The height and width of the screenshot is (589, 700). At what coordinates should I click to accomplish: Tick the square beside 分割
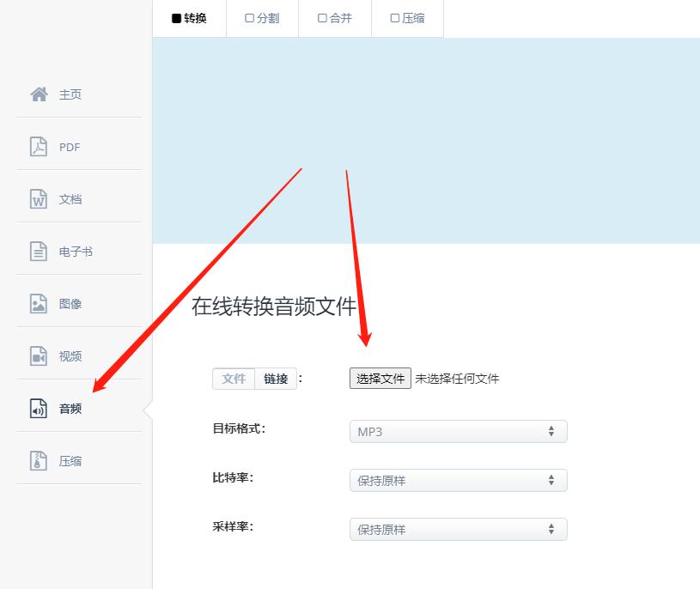pyautogui.click(x=249, y=18)
